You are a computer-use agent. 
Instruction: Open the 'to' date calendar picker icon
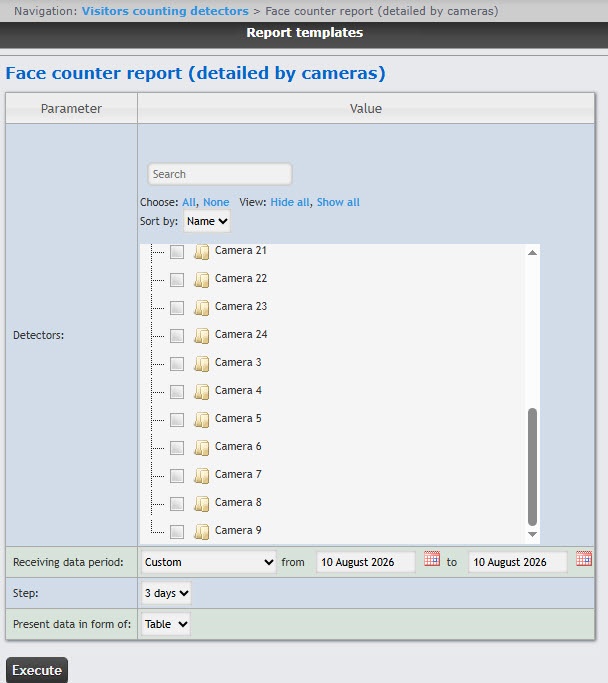(x=584, y=558)
